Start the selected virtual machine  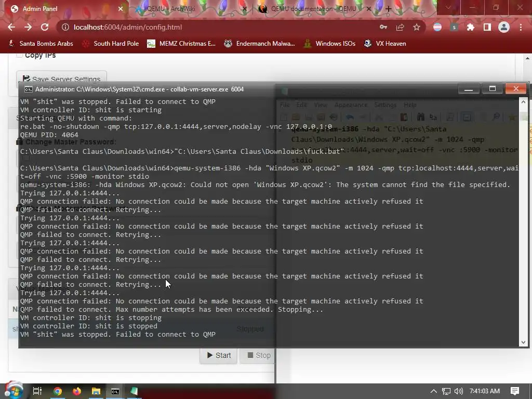pyautogui.click(x=219, y=355)
